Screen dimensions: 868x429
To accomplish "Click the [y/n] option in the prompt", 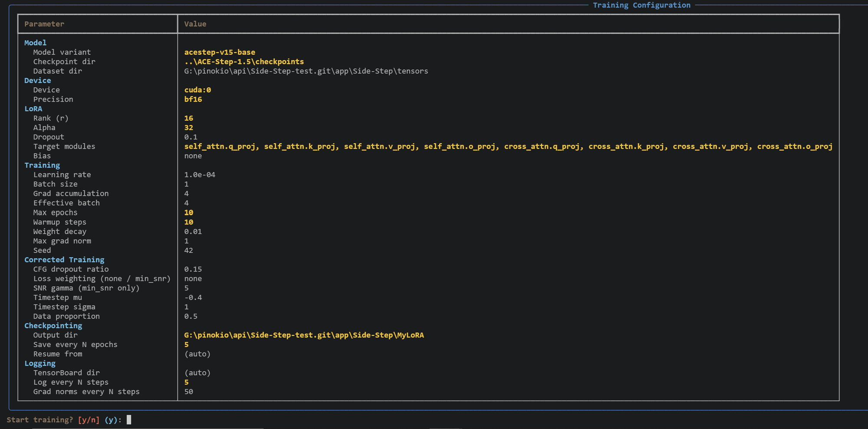I will [89, 420].
